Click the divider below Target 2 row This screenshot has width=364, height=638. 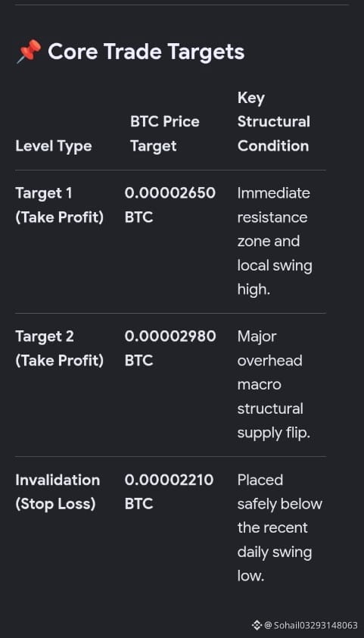click(170, 457)
